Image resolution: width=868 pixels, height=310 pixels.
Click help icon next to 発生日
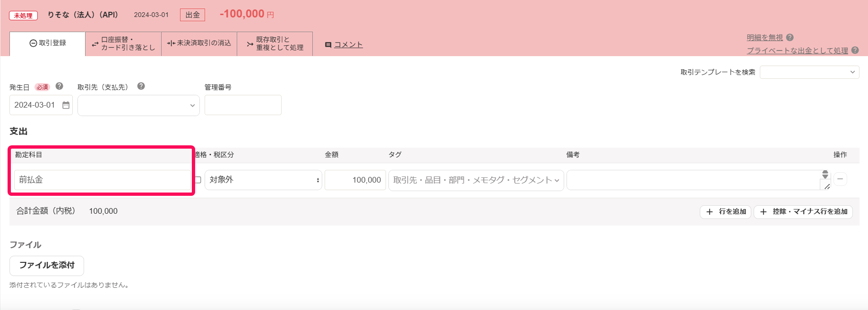59,86
